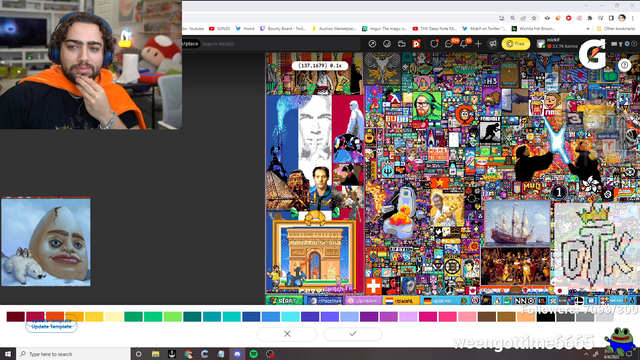The width and height of the screenshot is (640, 360).
Task: Select the beige color swatch
Action: point(526,317)
